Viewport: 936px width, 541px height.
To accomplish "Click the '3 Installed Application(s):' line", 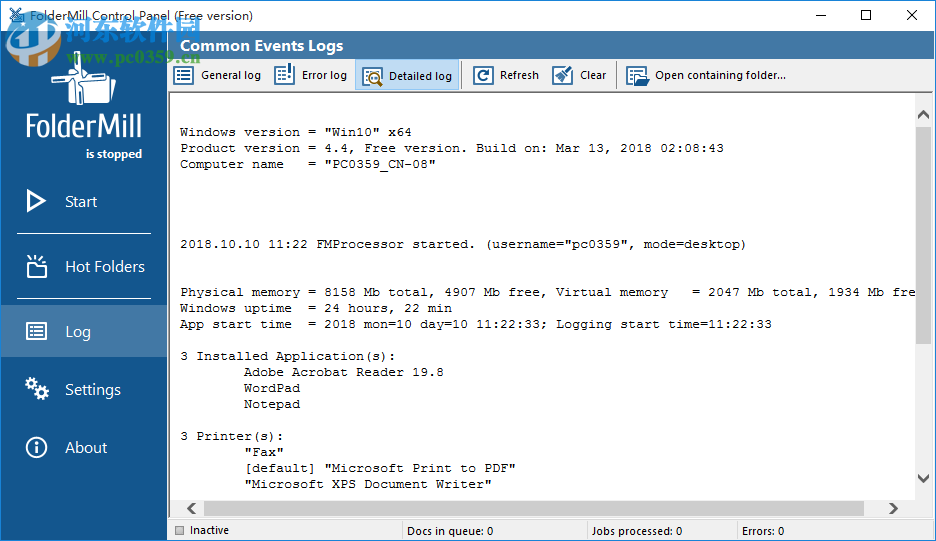I will [x=288, y=356].
